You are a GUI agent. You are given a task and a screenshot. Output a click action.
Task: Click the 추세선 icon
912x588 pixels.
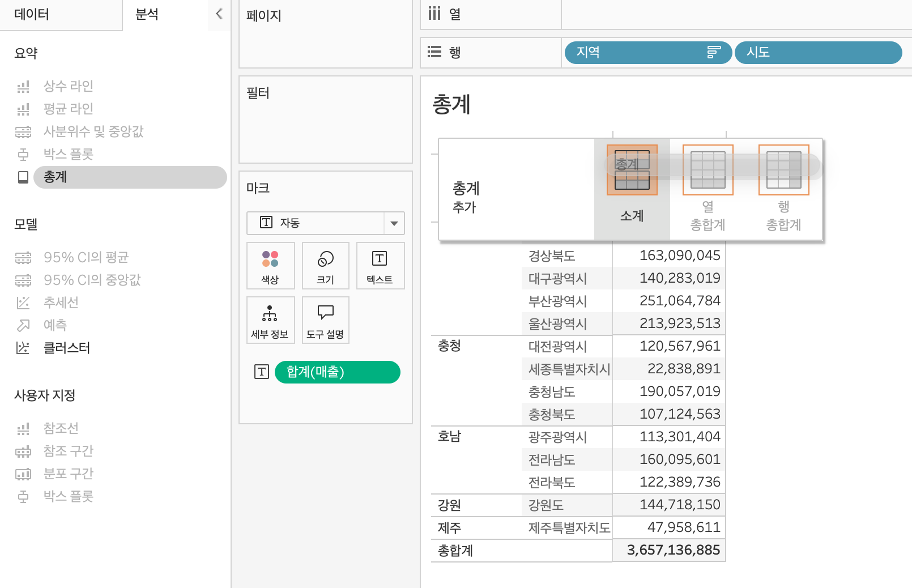tap(23, 302)
